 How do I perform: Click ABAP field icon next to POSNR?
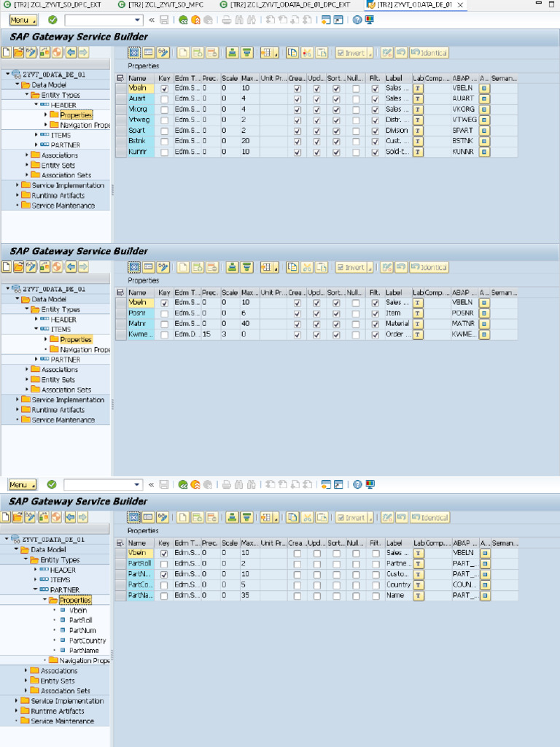[484, 314]
